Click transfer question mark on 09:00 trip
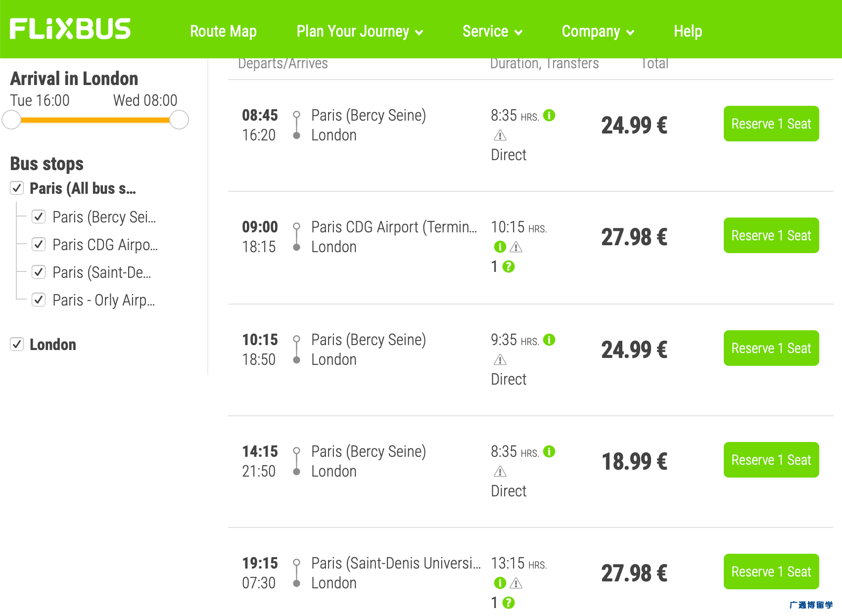This screenshot has height=616, width=842. tap(509, 266)
